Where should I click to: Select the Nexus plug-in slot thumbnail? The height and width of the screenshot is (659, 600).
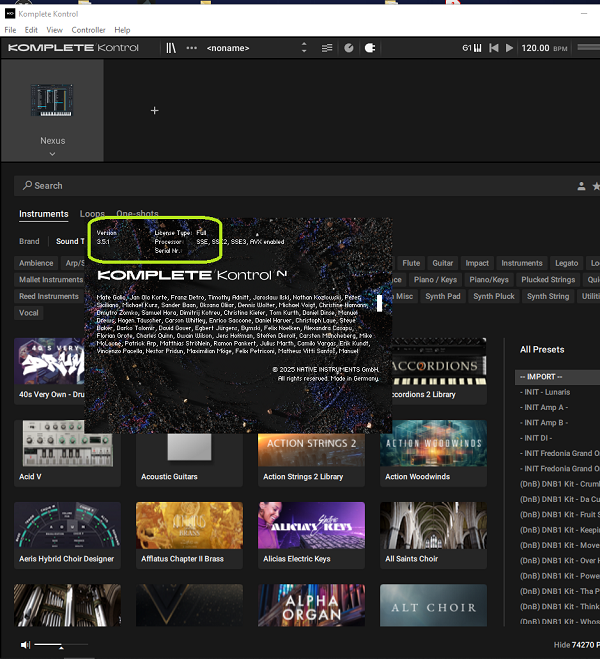(52, 100)
